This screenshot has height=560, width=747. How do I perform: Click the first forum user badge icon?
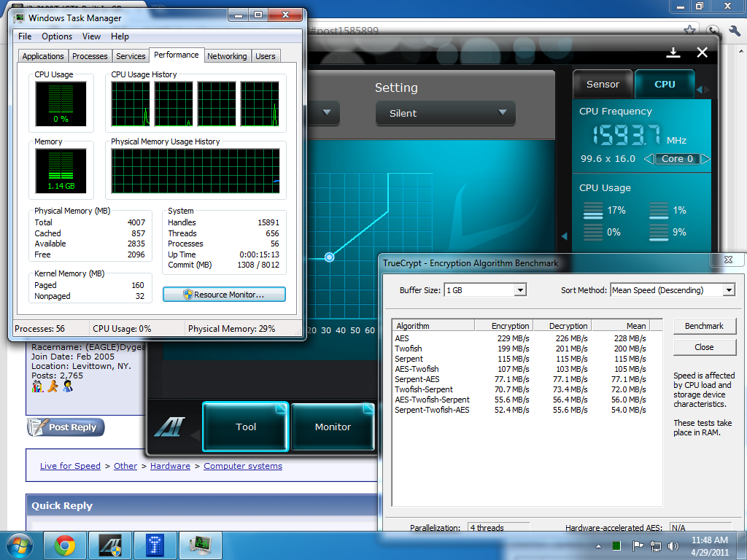click(x=37, y=386)
